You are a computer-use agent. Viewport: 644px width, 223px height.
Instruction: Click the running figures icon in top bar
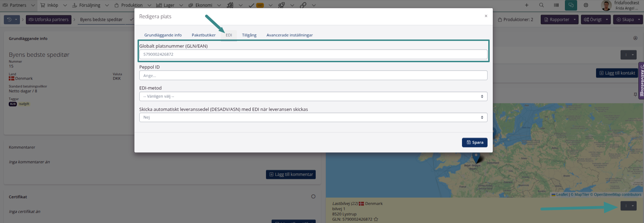(230, 5)
